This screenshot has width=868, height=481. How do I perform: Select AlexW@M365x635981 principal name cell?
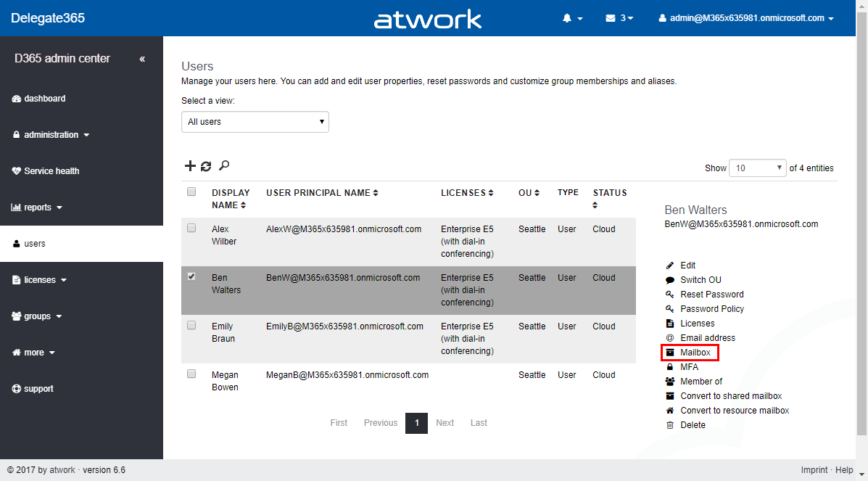pos(344,229)
